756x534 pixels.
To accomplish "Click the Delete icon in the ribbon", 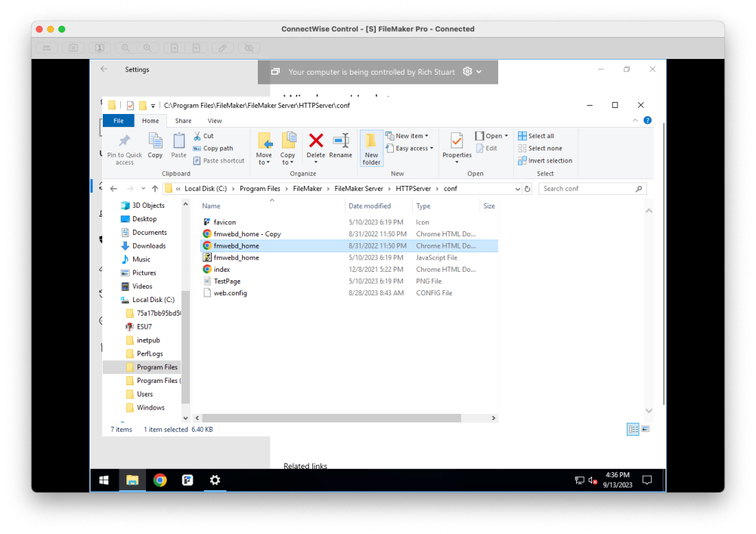I will [x=316, y=144].
